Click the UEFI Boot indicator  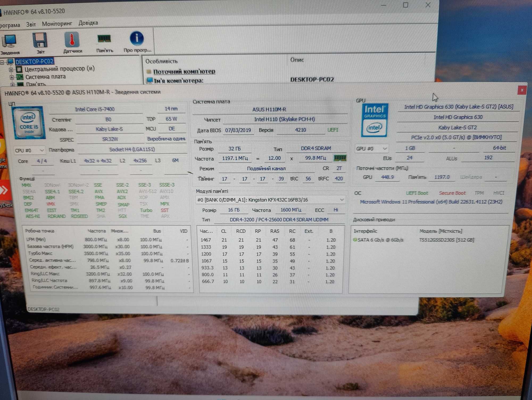coord(417,193)
